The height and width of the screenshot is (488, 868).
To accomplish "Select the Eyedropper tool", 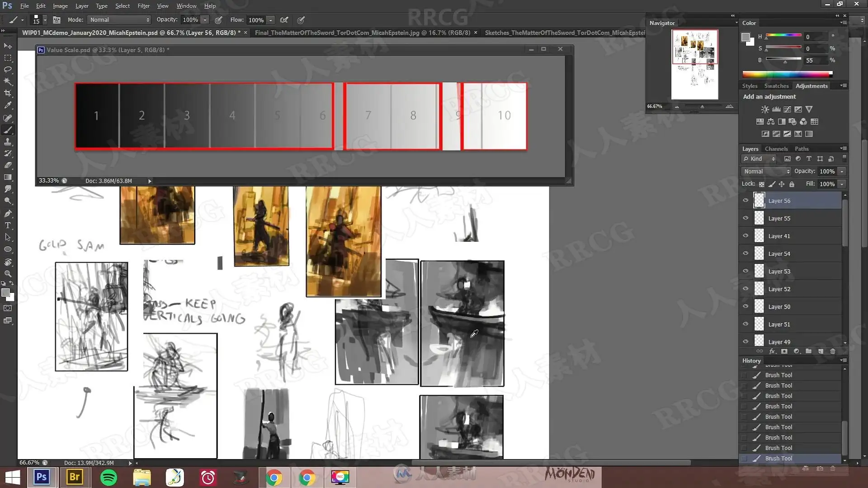I will pos(8,105).
